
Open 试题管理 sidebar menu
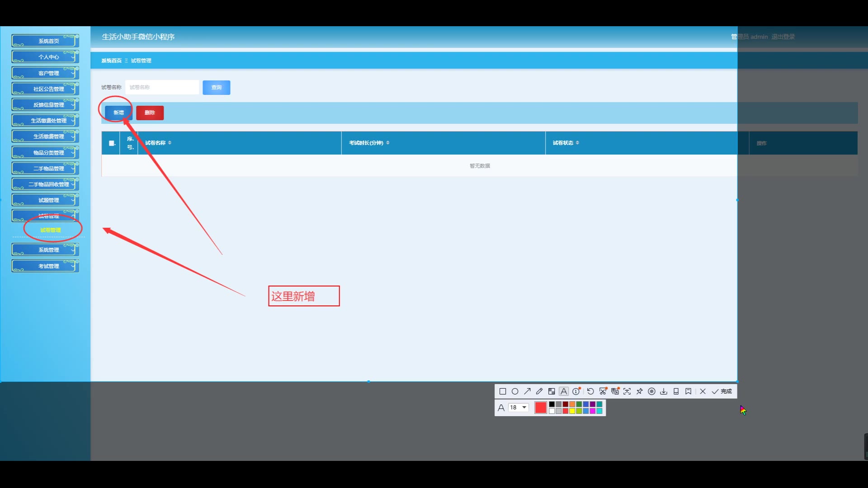(45, 200)
